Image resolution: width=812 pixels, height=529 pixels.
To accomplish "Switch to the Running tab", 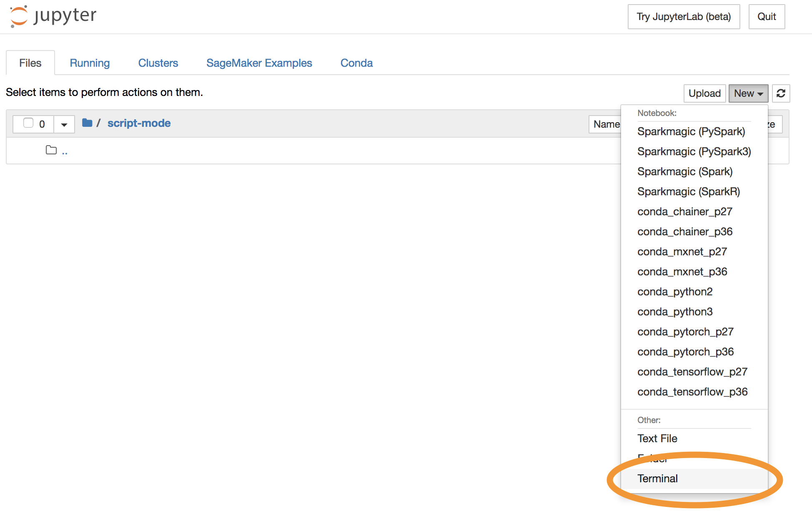I will 90,63.
